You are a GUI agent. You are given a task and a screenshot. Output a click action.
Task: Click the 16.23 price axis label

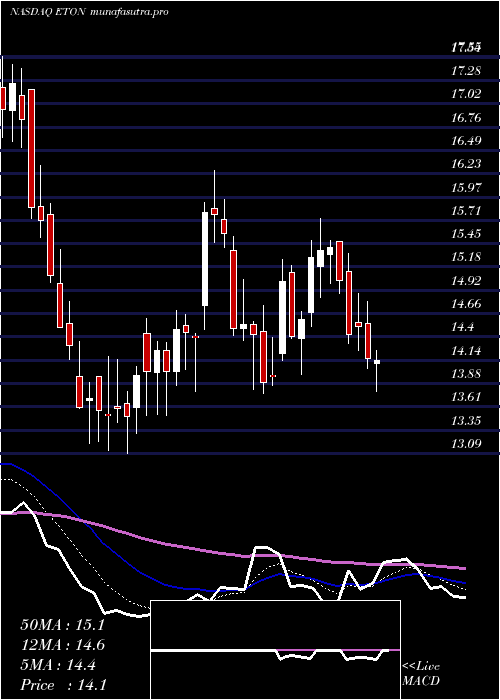466,164
